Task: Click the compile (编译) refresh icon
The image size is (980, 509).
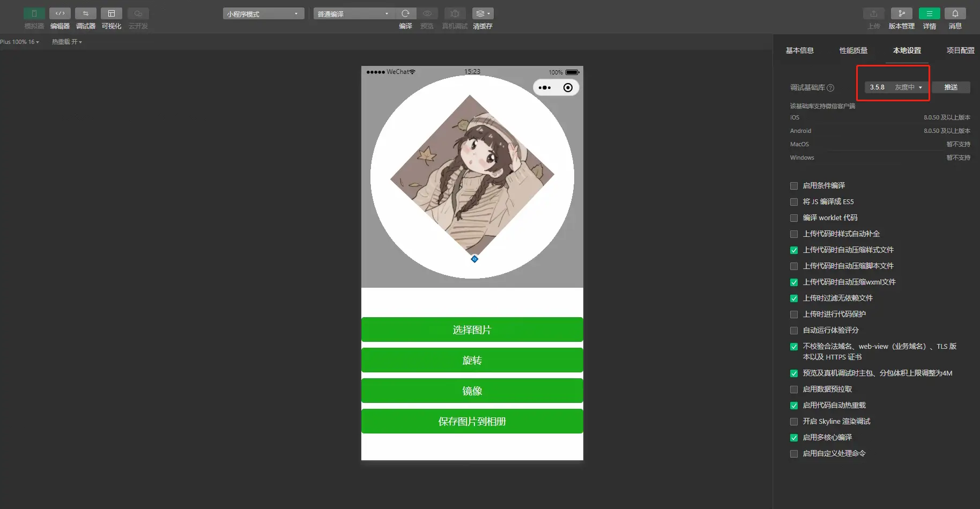Action: [406, 13]
